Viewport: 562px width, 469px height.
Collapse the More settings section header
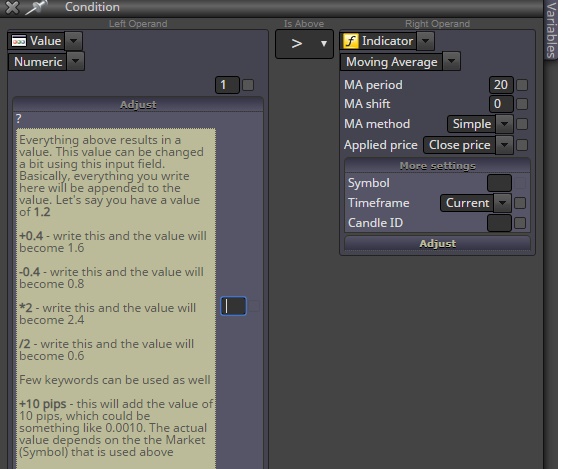[x=437, y=166]
